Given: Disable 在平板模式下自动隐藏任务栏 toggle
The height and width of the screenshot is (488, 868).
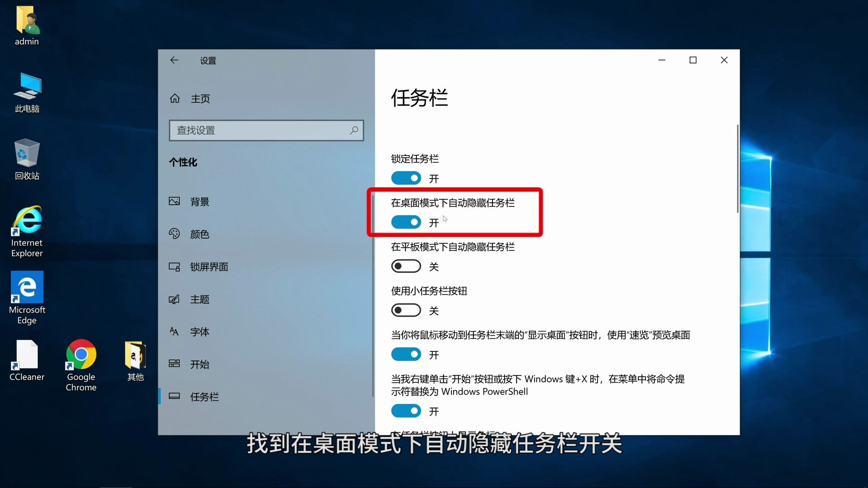Looking at the screenshot, I should click(406, 266).
